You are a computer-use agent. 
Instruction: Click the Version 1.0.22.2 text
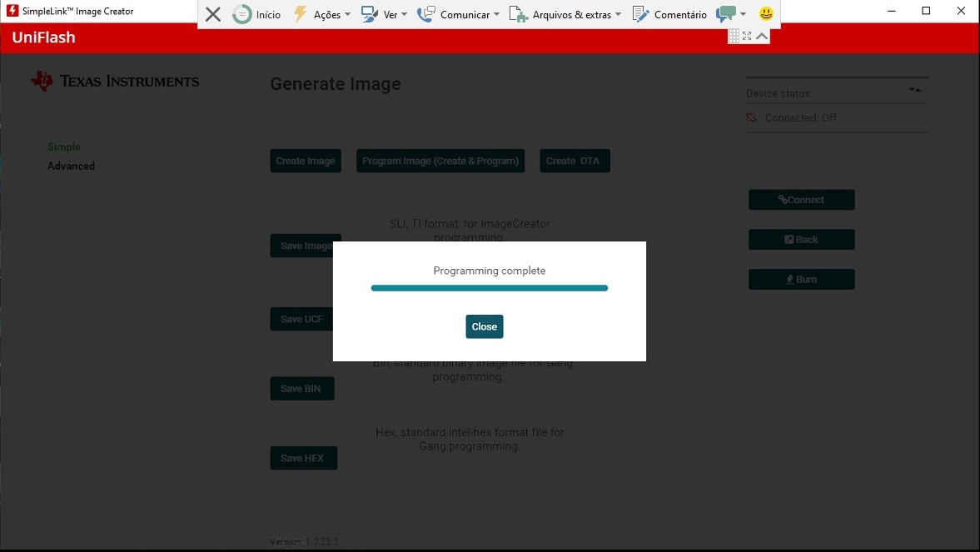tap(305, 541)
